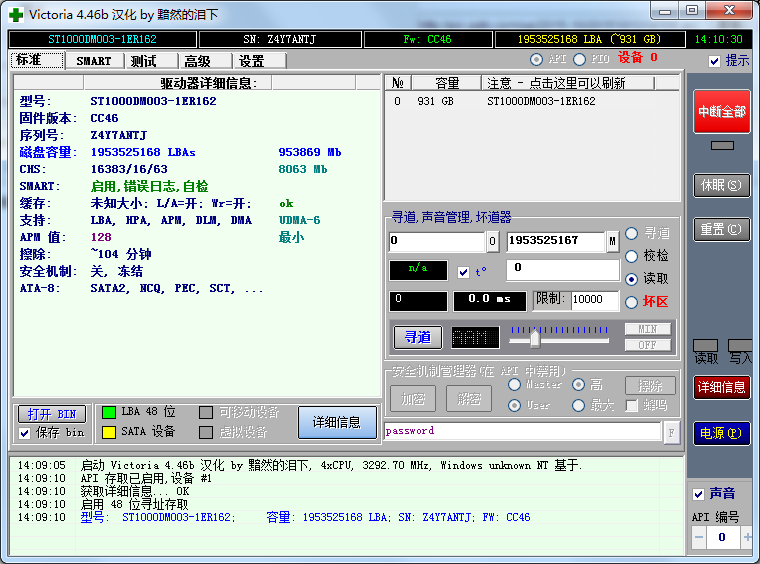
Task: Click the 寻道 seek button
Action: pyautogui.click(x=417, y=337)
